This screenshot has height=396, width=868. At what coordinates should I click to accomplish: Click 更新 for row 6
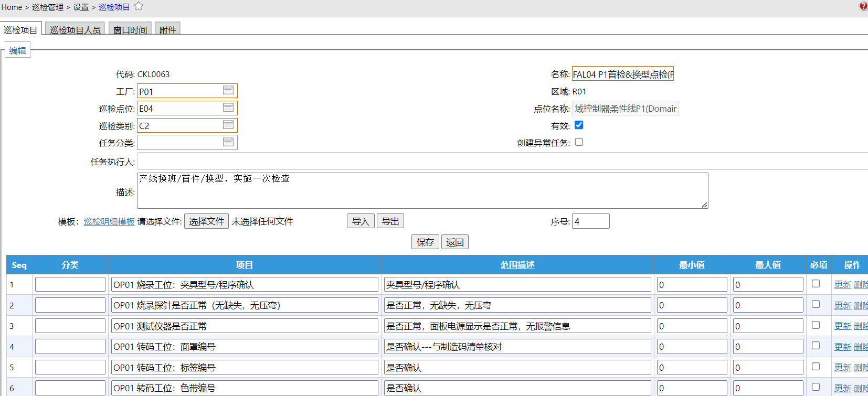[x=843, y=388]
